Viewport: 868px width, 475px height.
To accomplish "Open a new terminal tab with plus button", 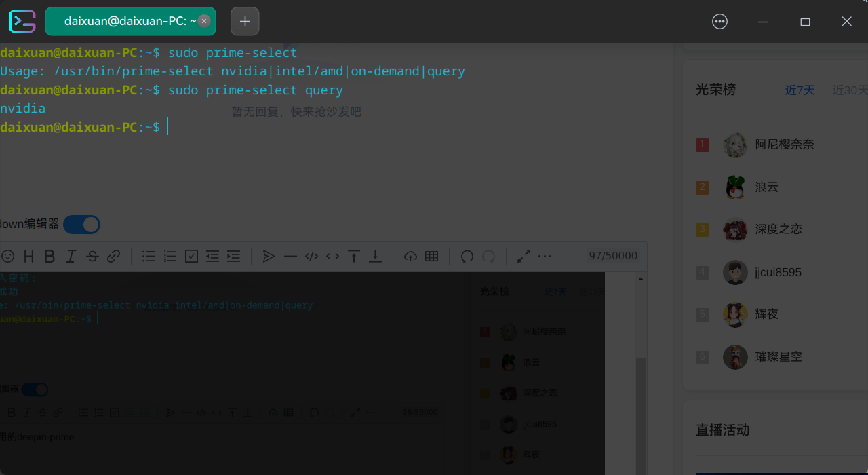I will [245, 21].
